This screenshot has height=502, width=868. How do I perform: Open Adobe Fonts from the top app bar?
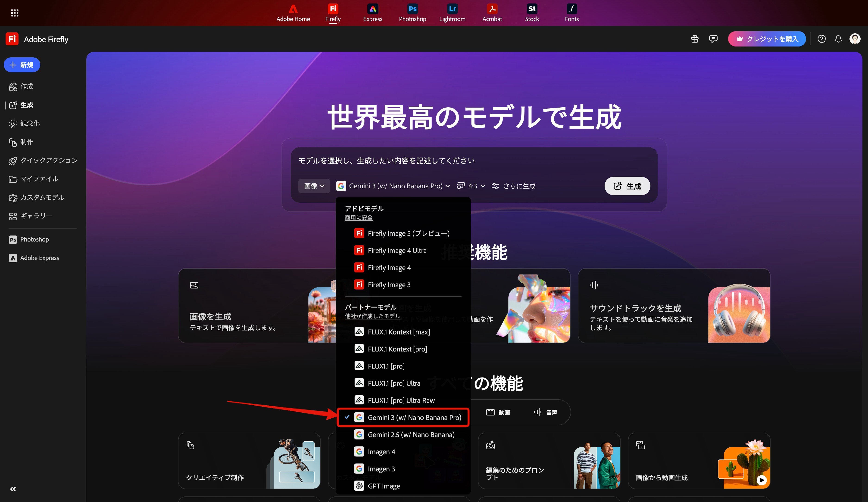(571, 13)
